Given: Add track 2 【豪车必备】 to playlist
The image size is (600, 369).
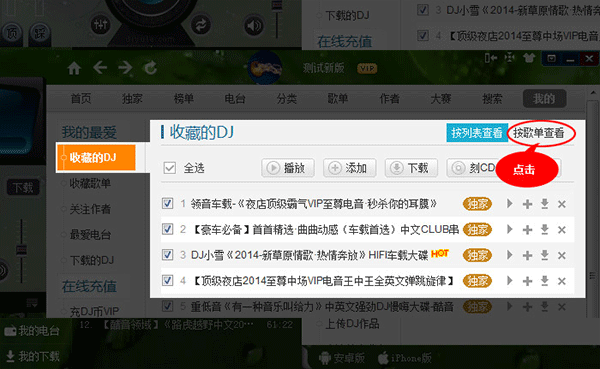Looking at the screenshot, I should click(x=527, y=230).
